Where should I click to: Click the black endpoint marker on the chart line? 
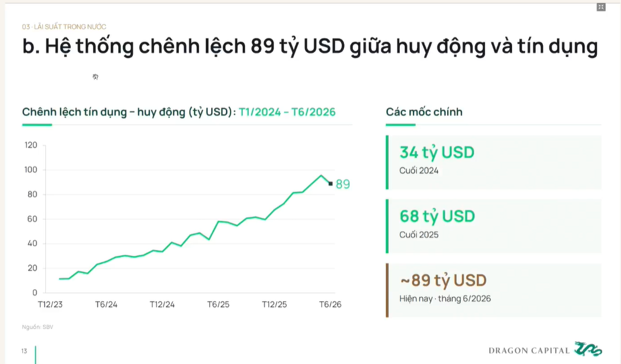(330, 183)
